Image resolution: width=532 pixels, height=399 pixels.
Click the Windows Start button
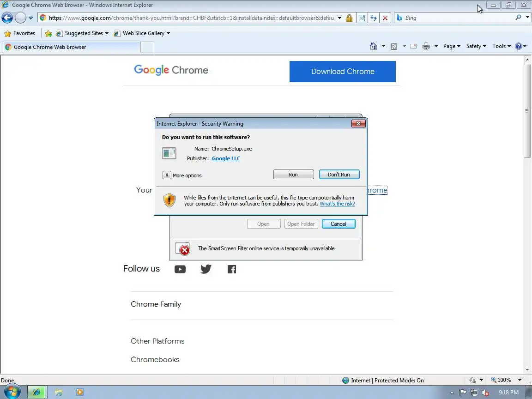(x=12, y=392)
